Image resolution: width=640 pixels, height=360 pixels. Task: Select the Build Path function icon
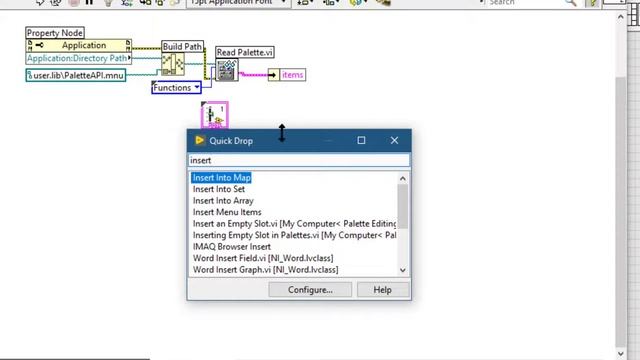point(173,64)
